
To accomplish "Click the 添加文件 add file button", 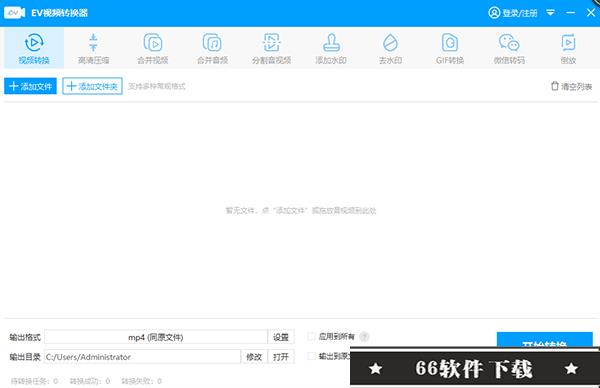I will pos(30,86).
